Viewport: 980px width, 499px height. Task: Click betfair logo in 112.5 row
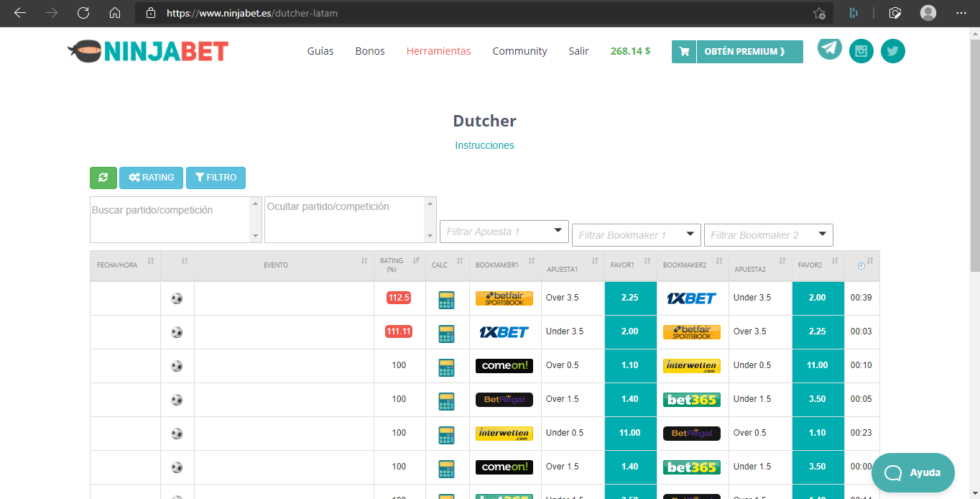[504, 298]
